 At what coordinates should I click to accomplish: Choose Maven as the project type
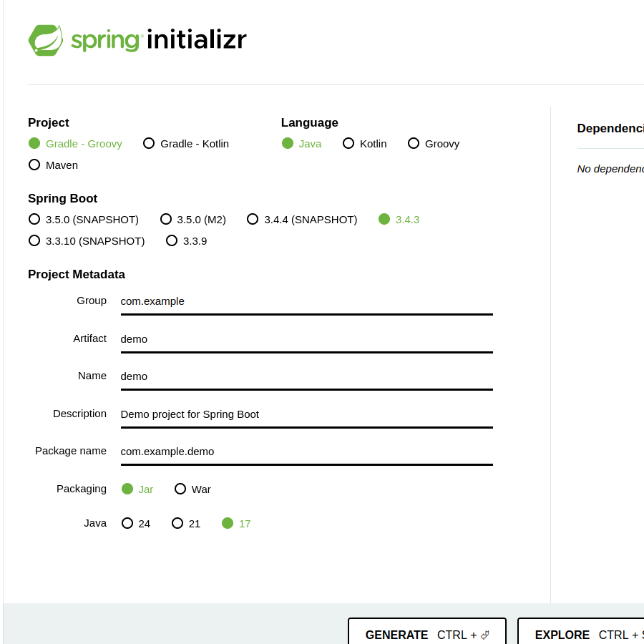pyautogui.click(x=53, y=165)
